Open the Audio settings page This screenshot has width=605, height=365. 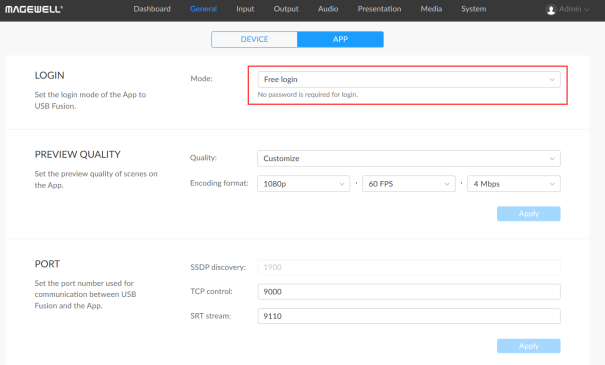pyautogui.click(x=328, y=9)
